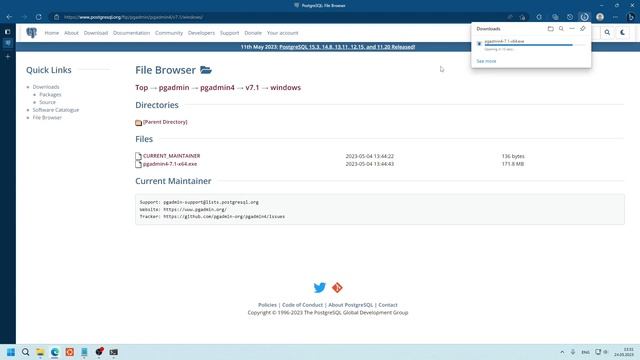Add new tab with sidebar plus icon
Viewport: 640px width, 360px height.
[8, 56]
